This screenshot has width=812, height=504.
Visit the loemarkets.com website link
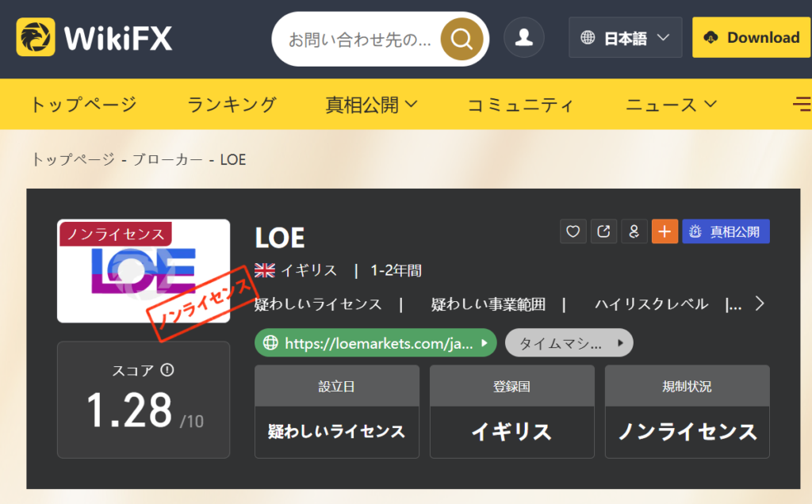375,343
